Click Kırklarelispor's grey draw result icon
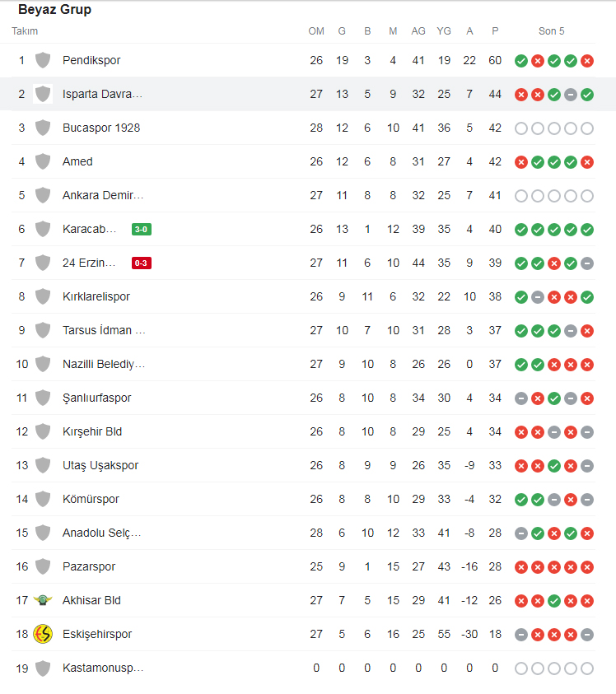The height and width of the screenshot is (694, 616). tap(538, 297)
